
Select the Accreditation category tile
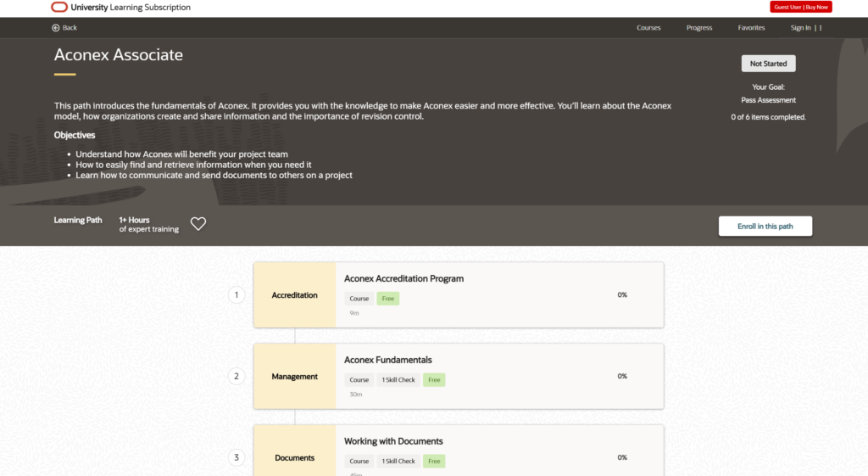(295, 295)
